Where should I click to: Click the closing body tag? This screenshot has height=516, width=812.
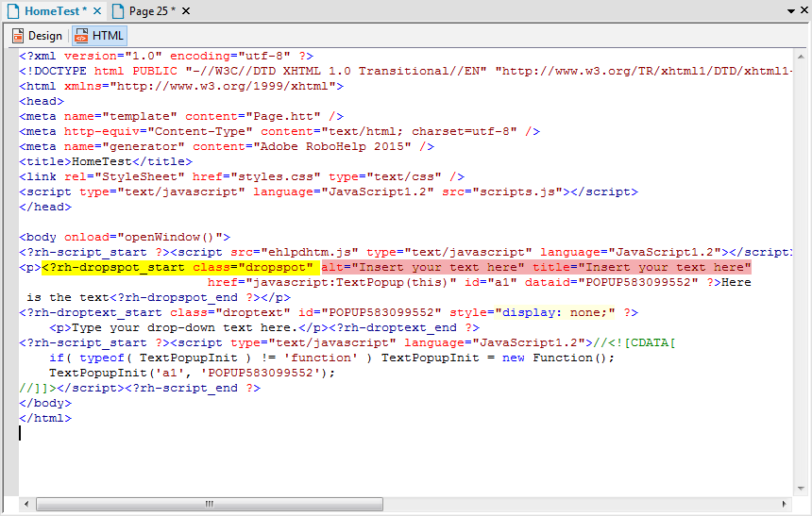[x=45, y=403]
